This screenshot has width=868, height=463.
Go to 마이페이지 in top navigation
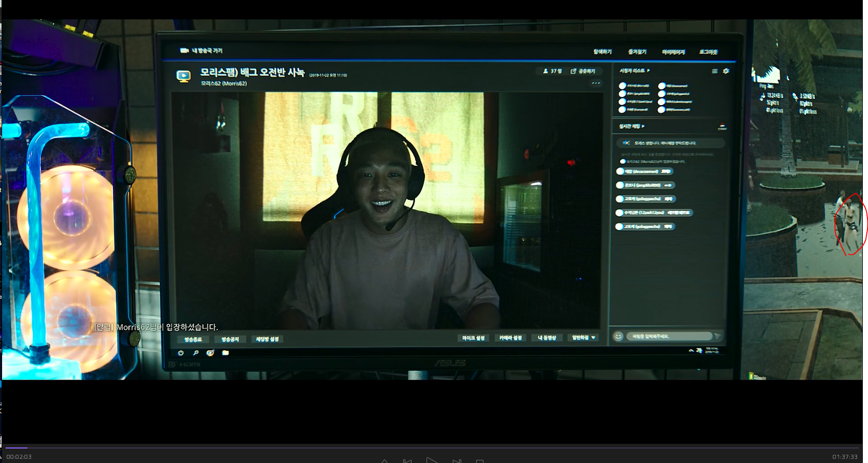673,52
